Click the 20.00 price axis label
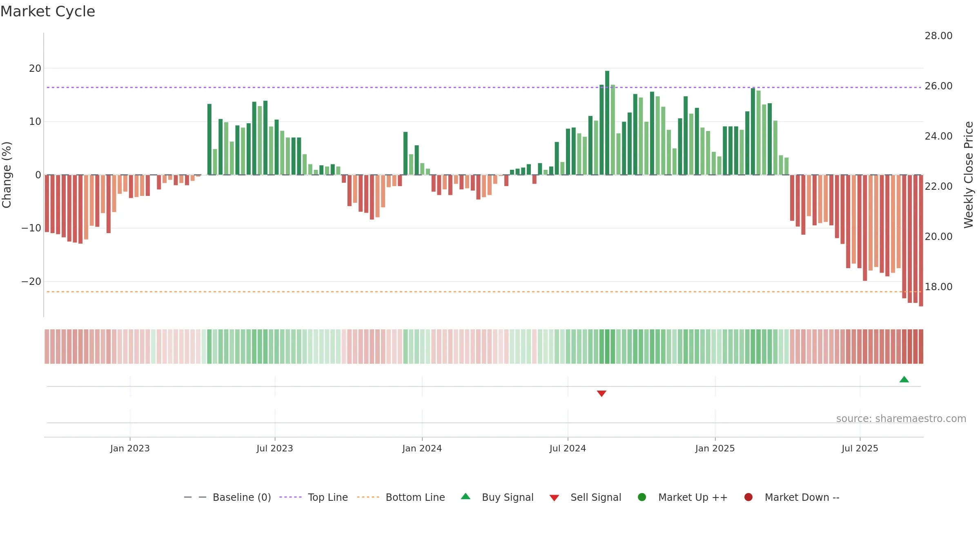Viewport: 980px width, 551px height. coord(938,237)
